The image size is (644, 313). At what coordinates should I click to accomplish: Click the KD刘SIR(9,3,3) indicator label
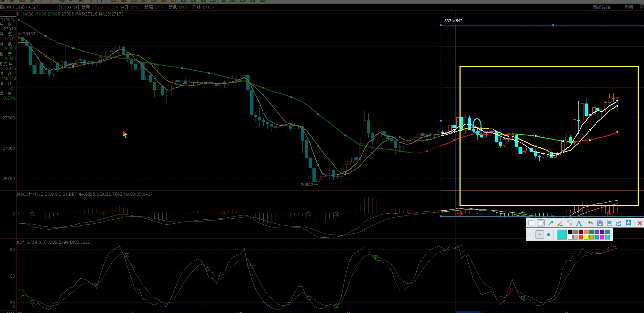32,242
